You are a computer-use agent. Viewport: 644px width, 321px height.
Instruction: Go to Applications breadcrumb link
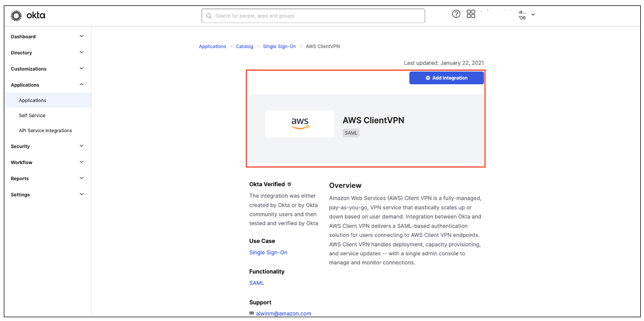212,46
